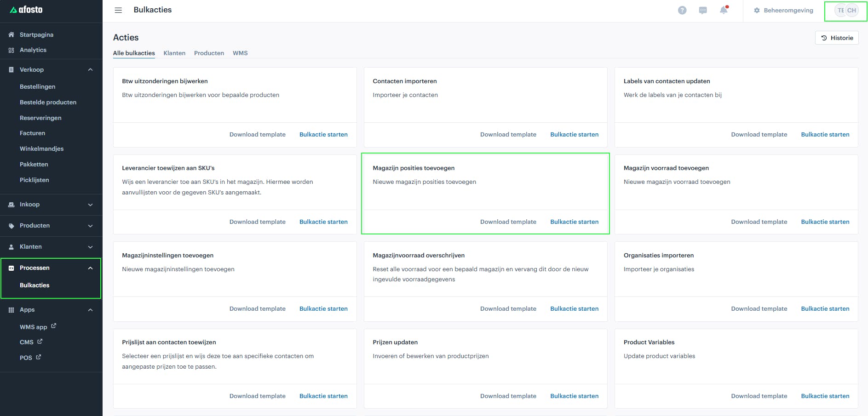Image resolution: width=868 pixels, height=416 pixels.
Task: Switch to the Klanten tab
Action: pyautogui.click(x=174, y=53)
